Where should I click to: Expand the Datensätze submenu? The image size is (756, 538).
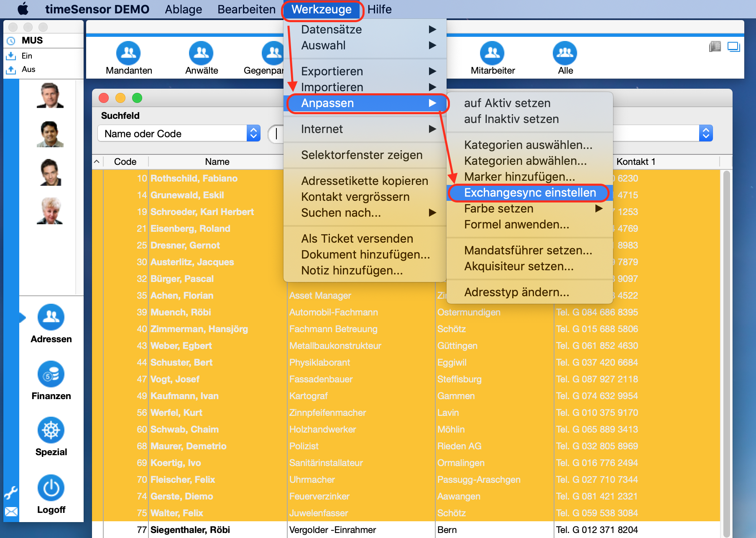coord(365,29)
